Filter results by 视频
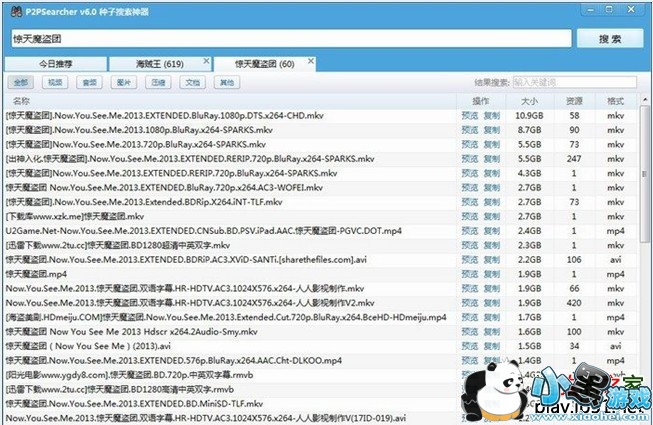The image size is (653, 425). [55, 82]
